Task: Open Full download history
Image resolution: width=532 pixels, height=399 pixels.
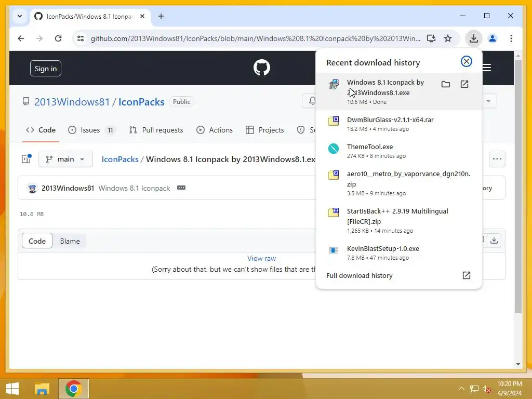Action: (x=398, y=275)
